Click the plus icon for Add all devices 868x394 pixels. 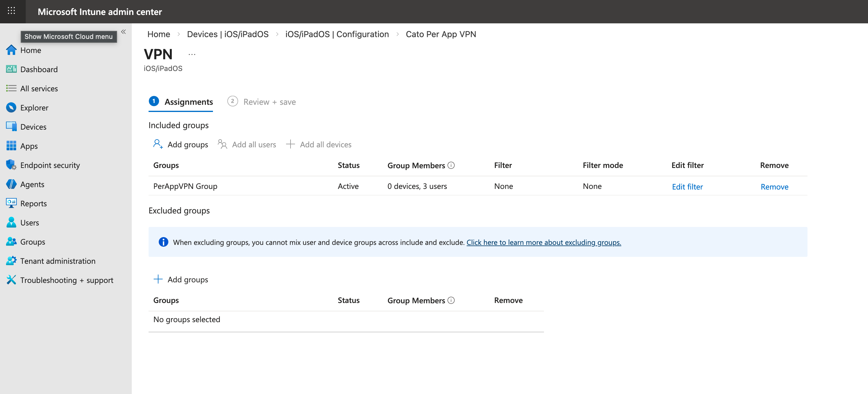tap(291, 144)
